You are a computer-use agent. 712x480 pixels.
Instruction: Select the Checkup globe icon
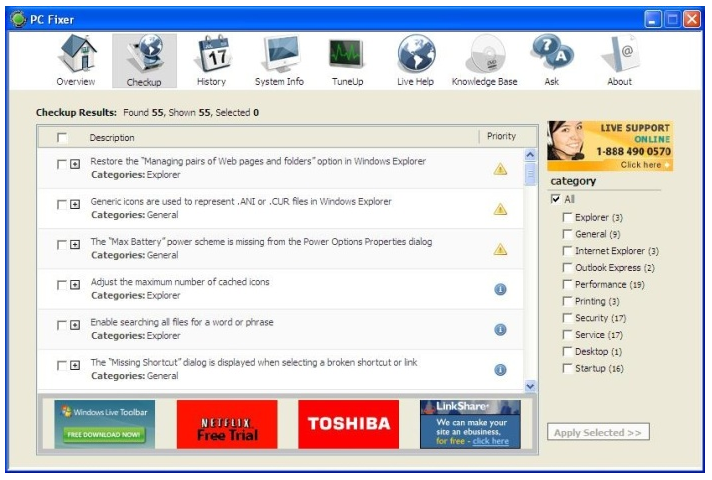click(144, 54)
